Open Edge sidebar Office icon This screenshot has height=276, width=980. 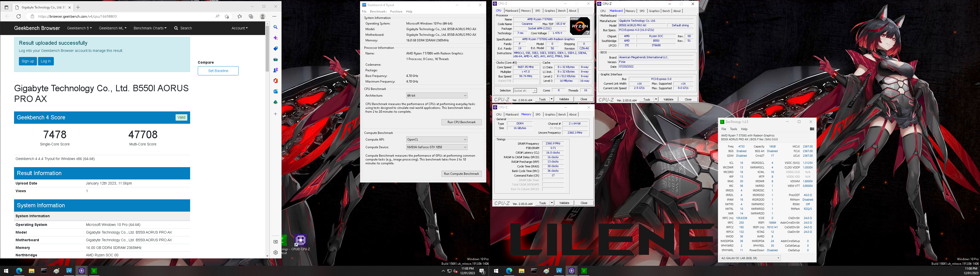point(275,81)
